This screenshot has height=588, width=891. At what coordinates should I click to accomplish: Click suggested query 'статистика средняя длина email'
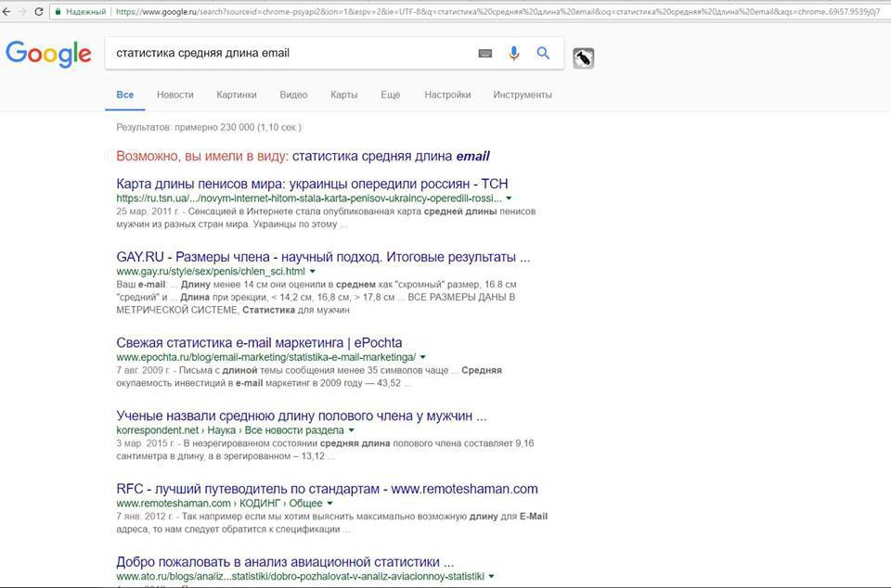(391, 156)
